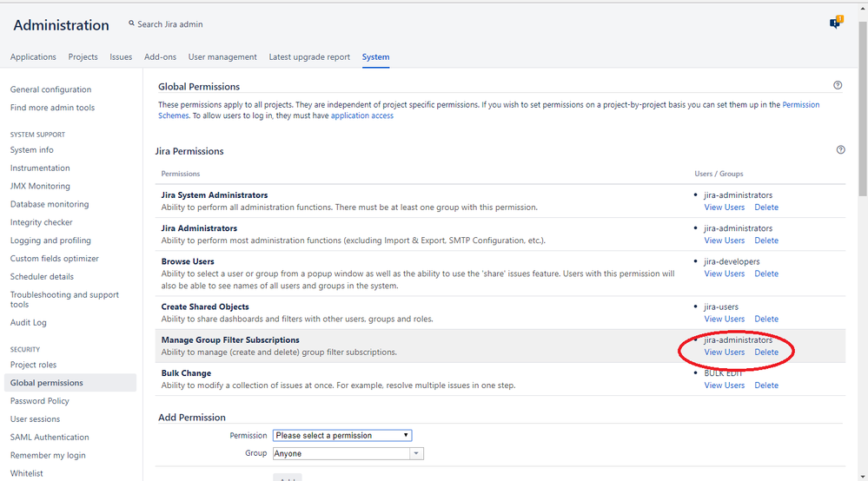Open the feedback notification icon
Image resolution: width=868 pixels, height=481 pixels.
pyautogui.click(x=836, y=23)
